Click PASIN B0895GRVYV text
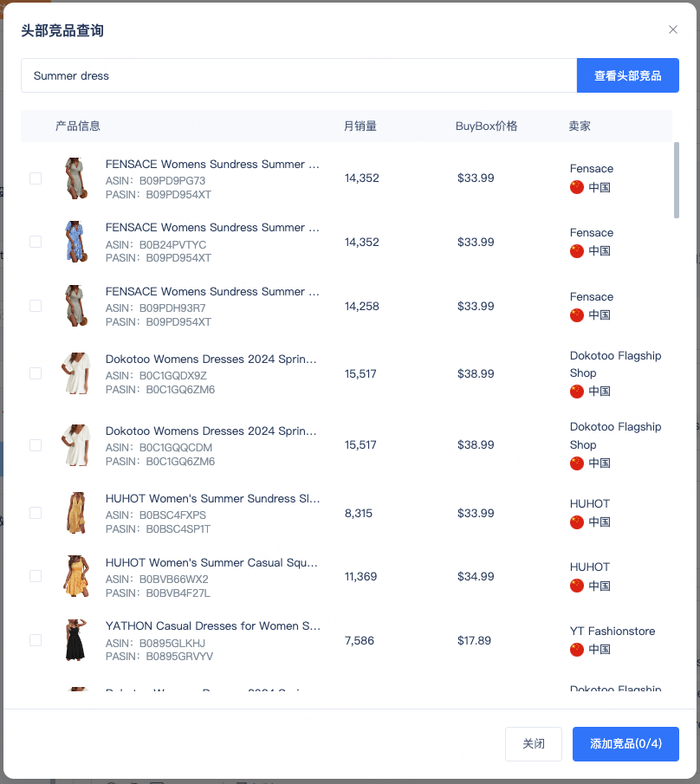700x784 pixels. tap(159, 657)
